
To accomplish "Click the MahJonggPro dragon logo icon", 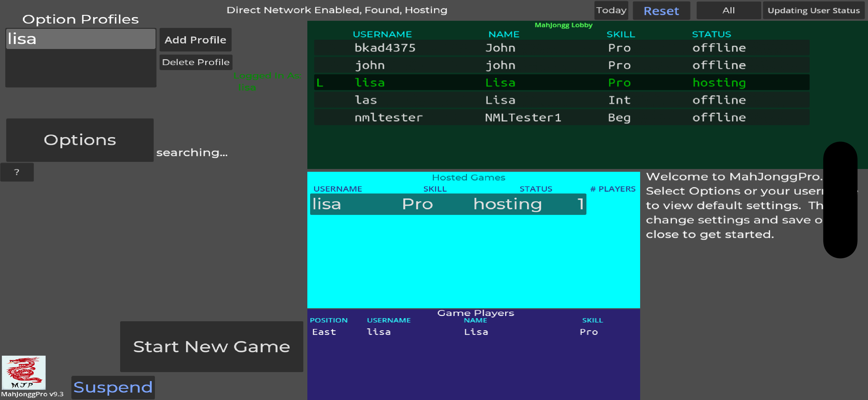I will click(x=24, y=372).
